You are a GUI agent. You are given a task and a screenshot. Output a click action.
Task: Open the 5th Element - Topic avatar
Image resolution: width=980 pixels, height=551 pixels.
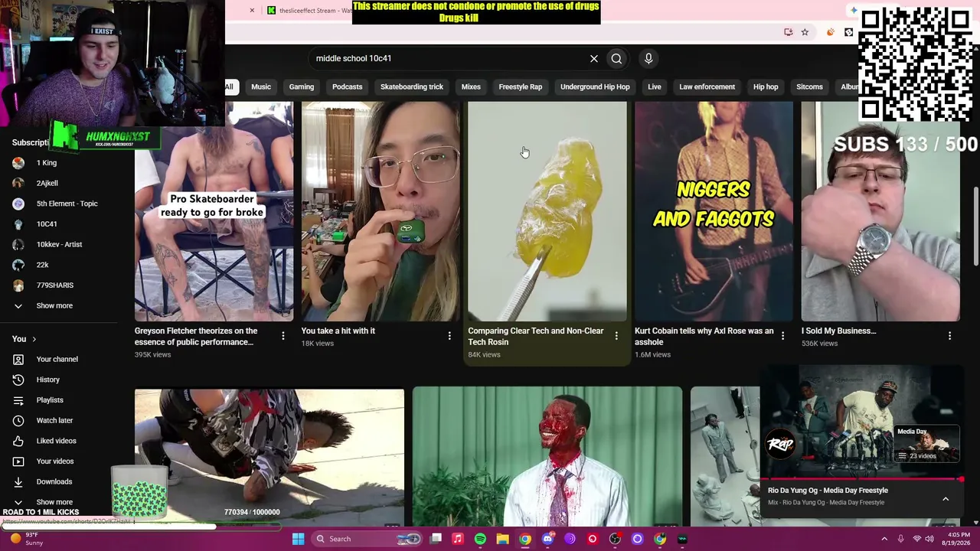pyautogui.click(x=18, y=204)
